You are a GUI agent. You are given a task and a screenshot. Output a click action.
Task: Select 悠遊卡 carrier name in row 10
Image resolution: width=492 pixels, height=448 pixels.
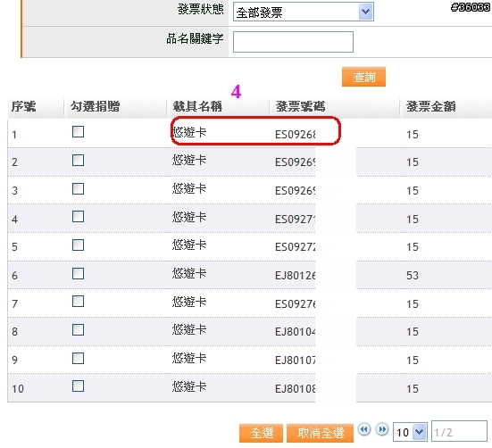click(189, 386)
